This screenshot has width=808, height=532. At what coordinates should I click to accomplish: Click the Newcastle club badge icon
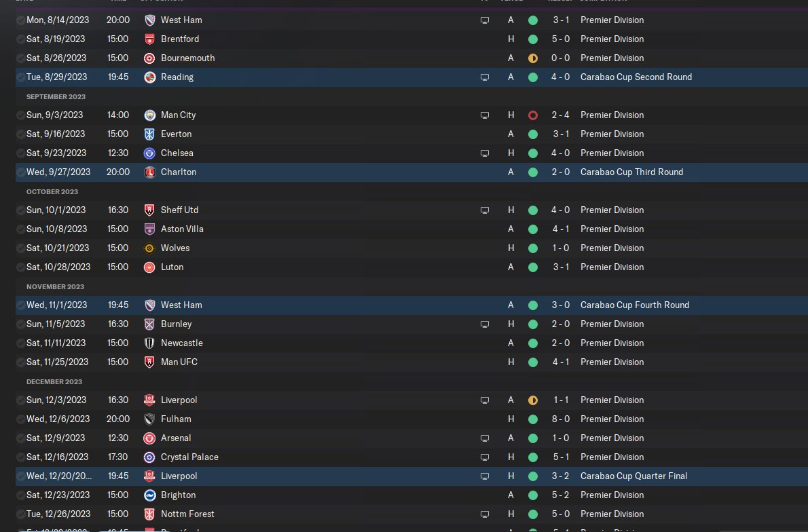coord(149,343)
